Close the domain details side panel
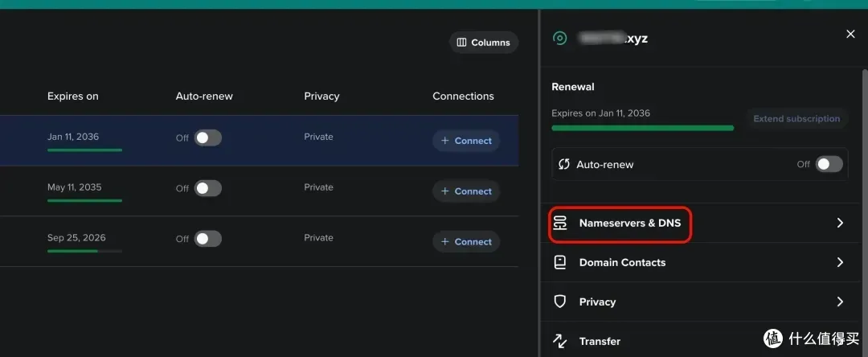 pyautogui.click(x=850, y=34)
